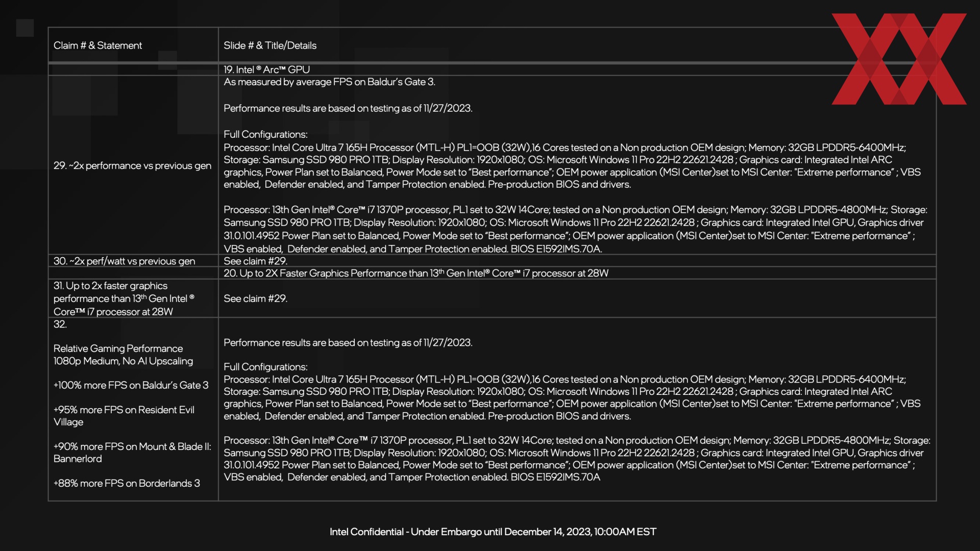
Task: Click first 'Full Configurations:' heading under claim 29
Action: coord(265,134)
